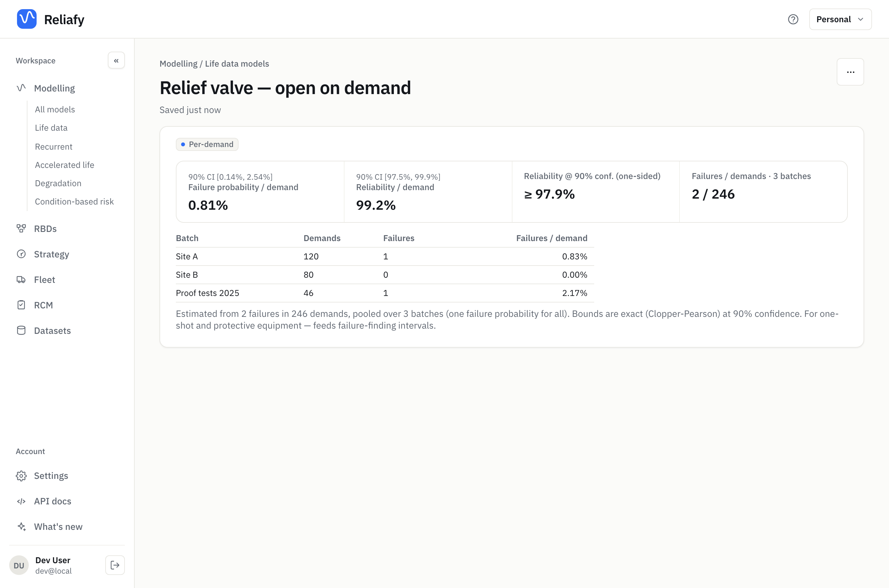Screen dimensions: 889x588
Task: Open Condition-based risk
Action: [x=74, y=201]
